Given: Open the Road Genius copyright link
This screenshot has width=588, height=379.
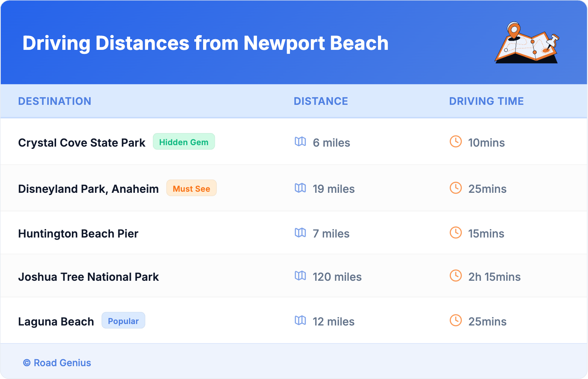Looking at the screenshot, I should coord(57,363).
